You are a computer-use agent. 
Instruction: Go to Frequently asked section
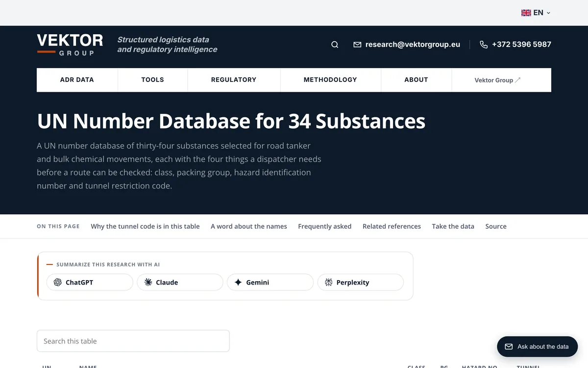coord(325,226)
